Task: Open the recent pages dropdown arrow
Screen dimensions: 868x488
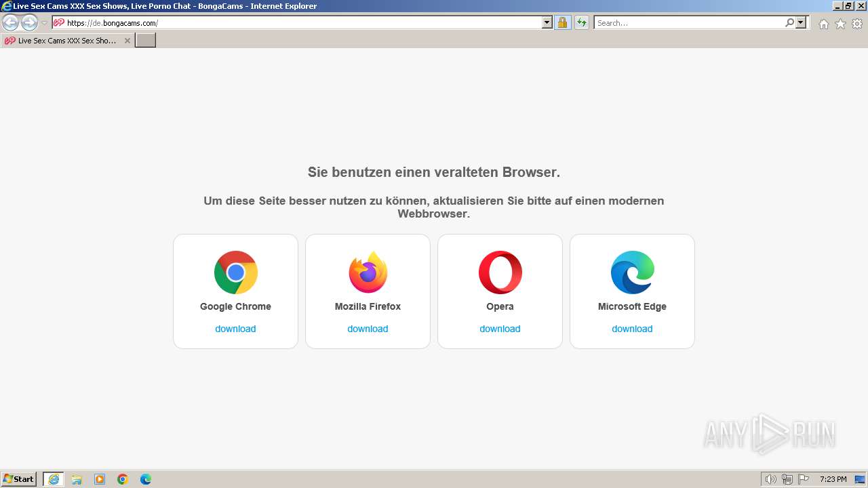Action: pyautogui.click(x=44, y=22)
